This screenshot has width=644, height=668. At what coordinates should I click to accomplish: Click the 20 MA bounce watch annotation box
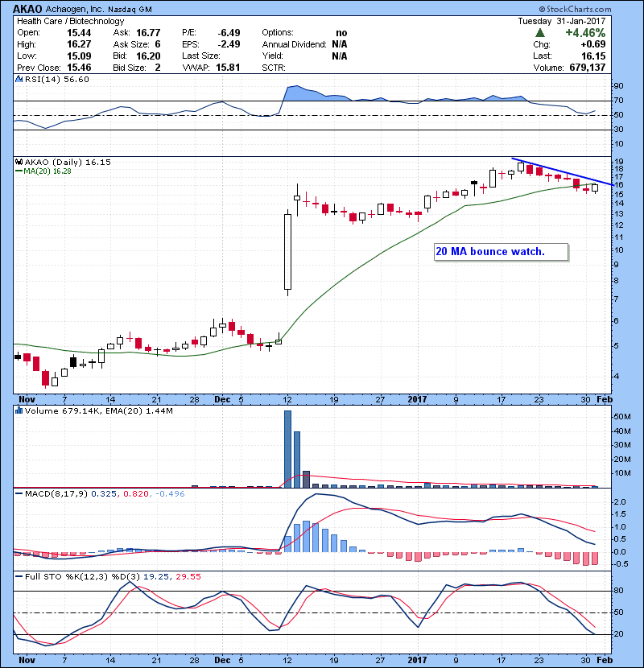pyautogui.click(x=501, y=252)
